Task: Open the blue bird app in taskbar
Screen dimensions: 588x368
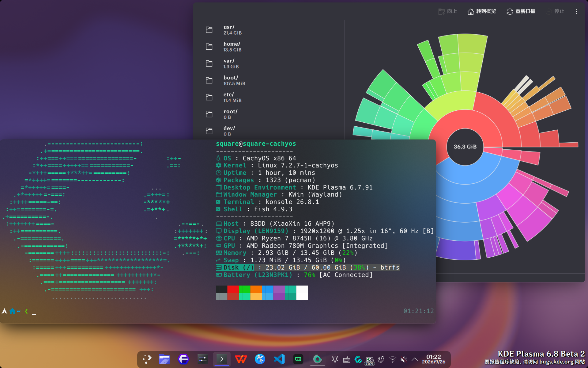Action: point(260,359)
